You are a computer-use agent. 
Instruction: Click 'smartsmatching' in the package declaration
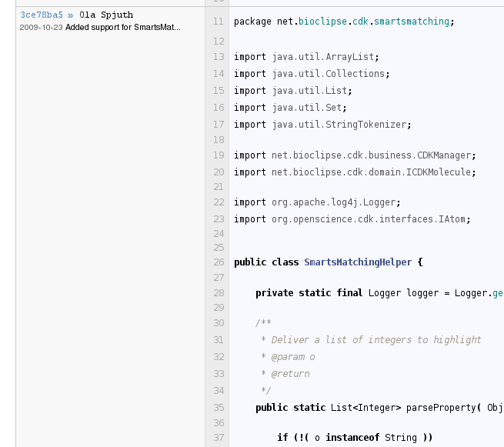pyautogui.click(x=412, y=22)
